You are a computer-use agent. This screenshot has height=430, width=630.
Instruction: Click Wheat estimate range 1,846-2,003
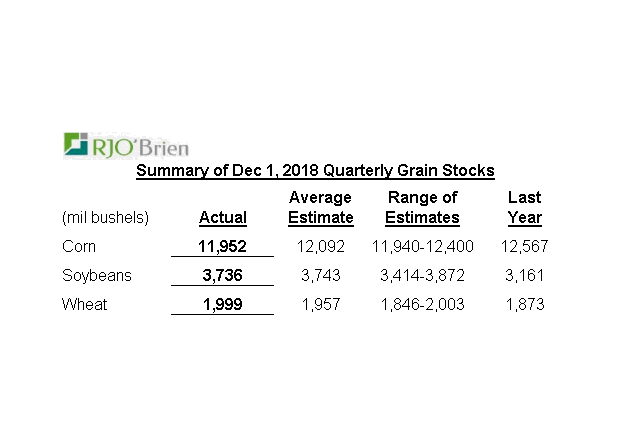tap(423, 304)
